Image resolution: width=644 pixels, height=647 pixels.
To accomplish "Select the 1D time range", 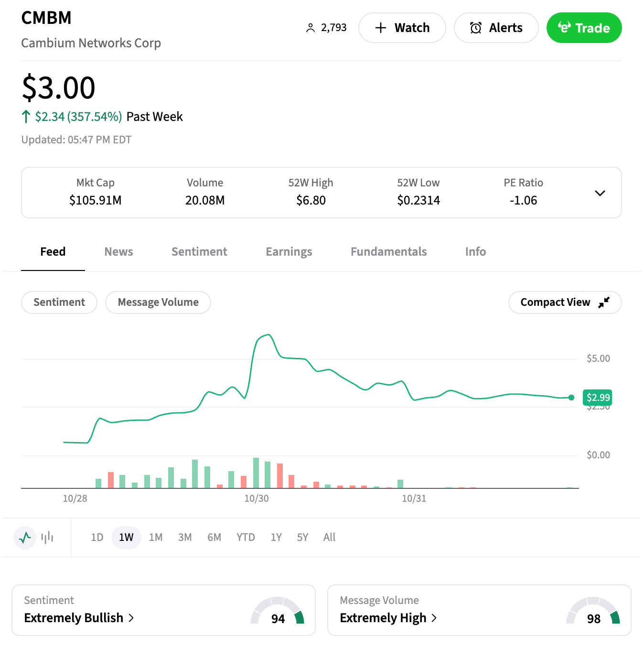I will tap(97, 538).
